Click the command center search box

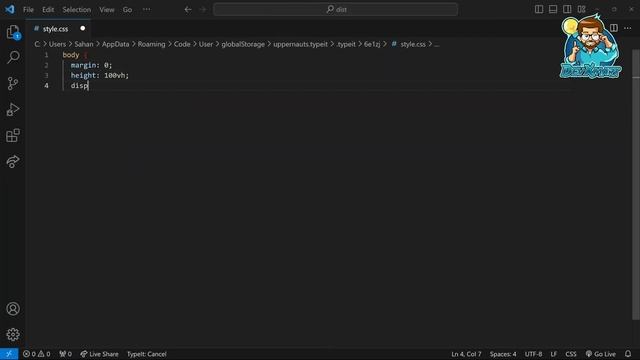(336, 9)
